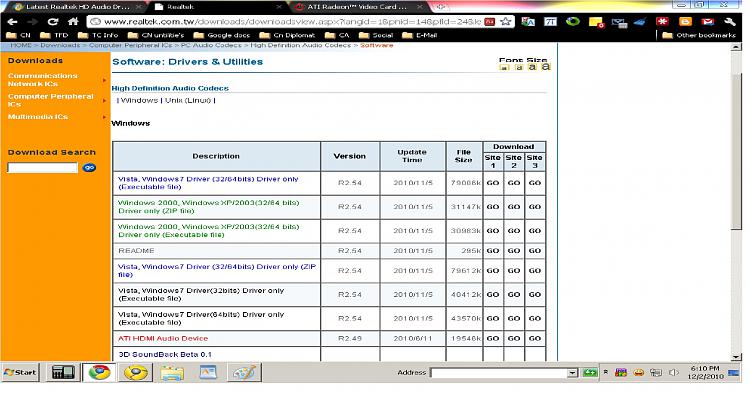
Task: Click the green go arrow beside Address bar
Action: point(590,372)
